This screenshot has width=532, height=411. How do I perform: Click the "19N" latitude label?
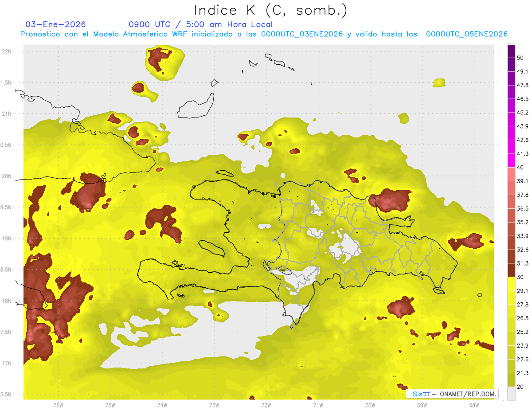tap(8, 239)
